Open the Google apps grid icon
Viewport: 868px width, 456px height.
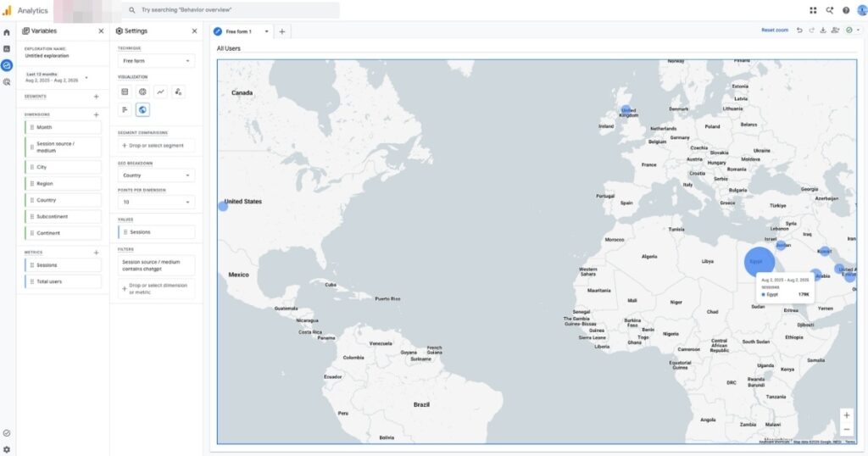(x=813, y=10)
